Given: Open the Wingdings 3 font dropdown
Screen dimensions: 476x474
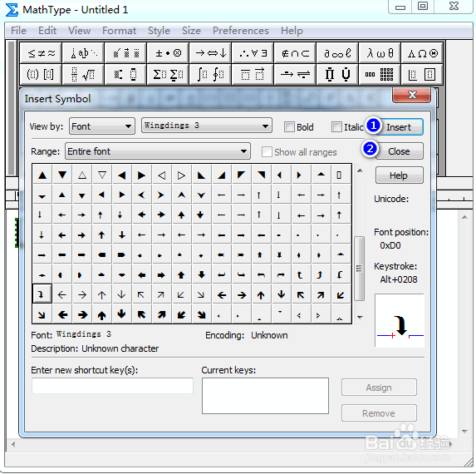Looking at the screenshot, I should [x=207, y=126].
